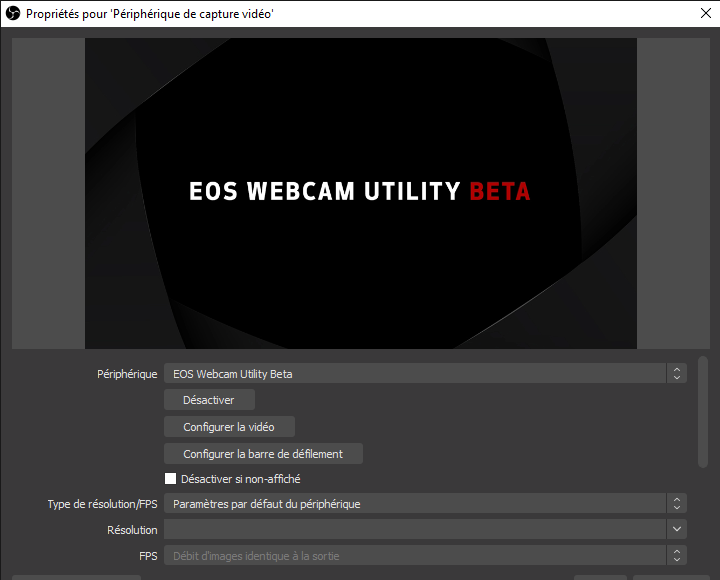Click the OBS logo in the title bar
Viewport: 720px width, 580px height.
point(12,14)
